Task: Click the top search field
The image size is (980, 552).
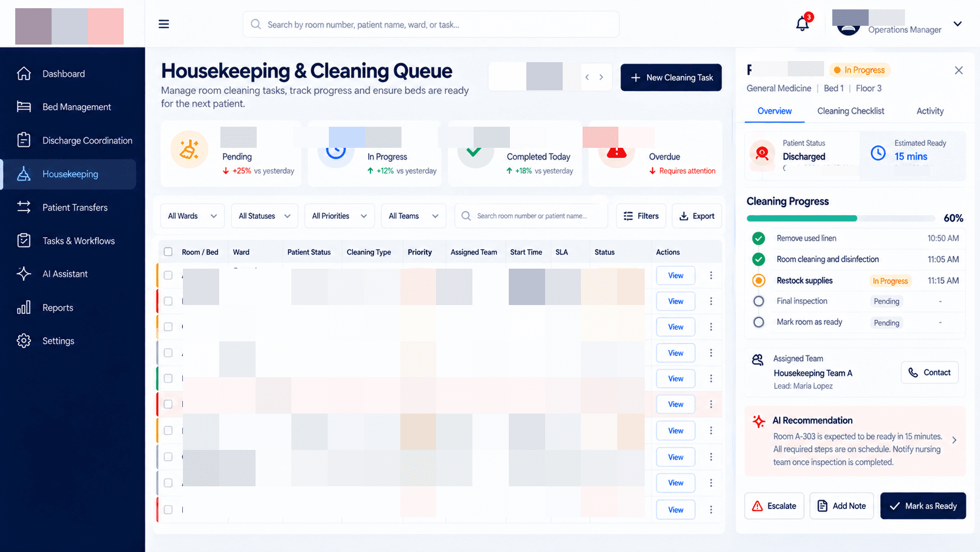Action: [431, 25]
